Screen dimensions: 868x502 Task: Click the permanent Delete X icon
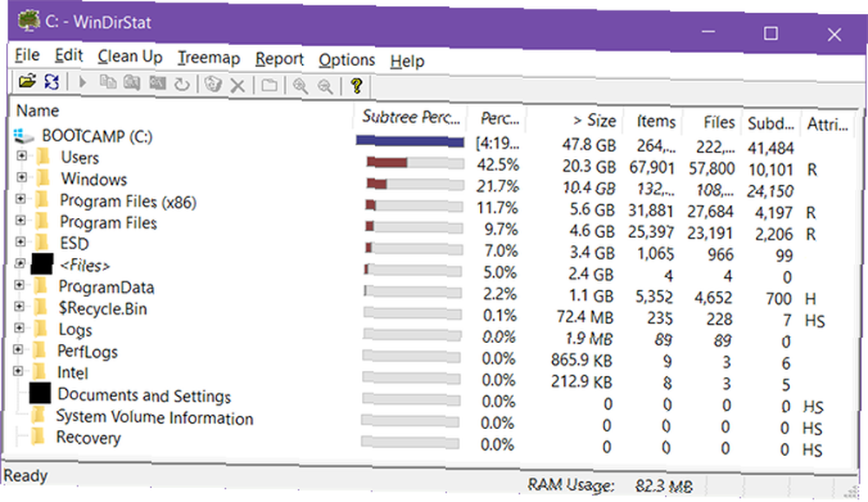point(238,86)
